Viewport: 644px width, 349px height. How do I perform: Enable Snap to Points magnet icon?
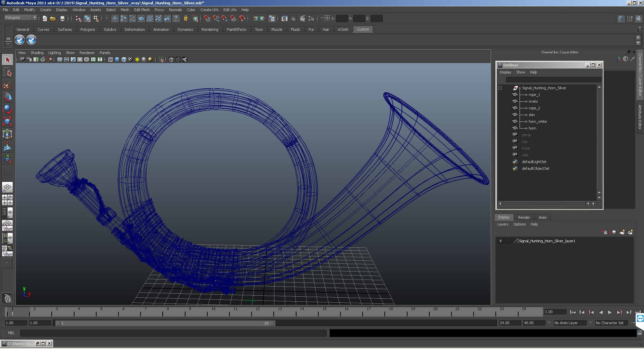point(224,18)
